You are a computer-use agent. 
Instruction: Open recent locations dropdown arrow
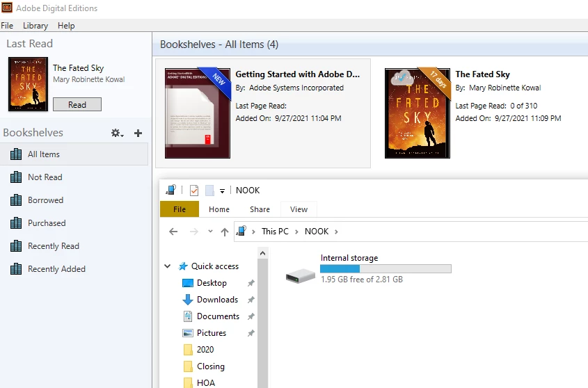tap(210, 232)
